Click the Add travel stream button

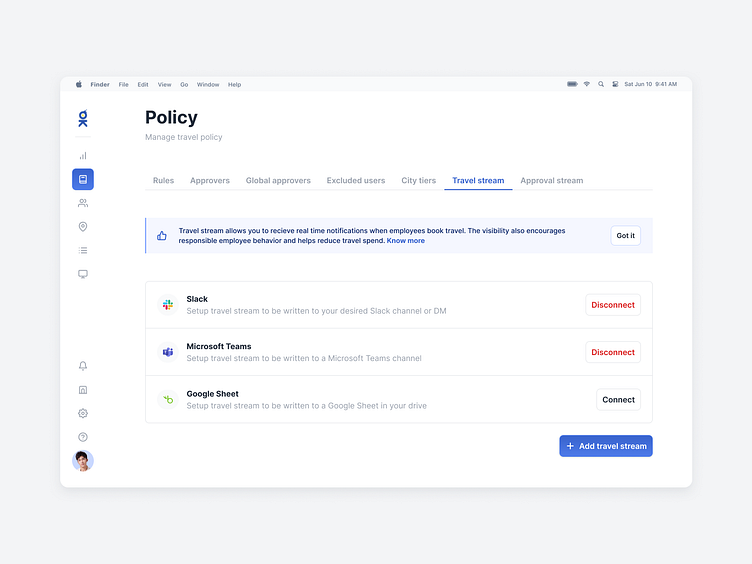(x=606, y=446)
